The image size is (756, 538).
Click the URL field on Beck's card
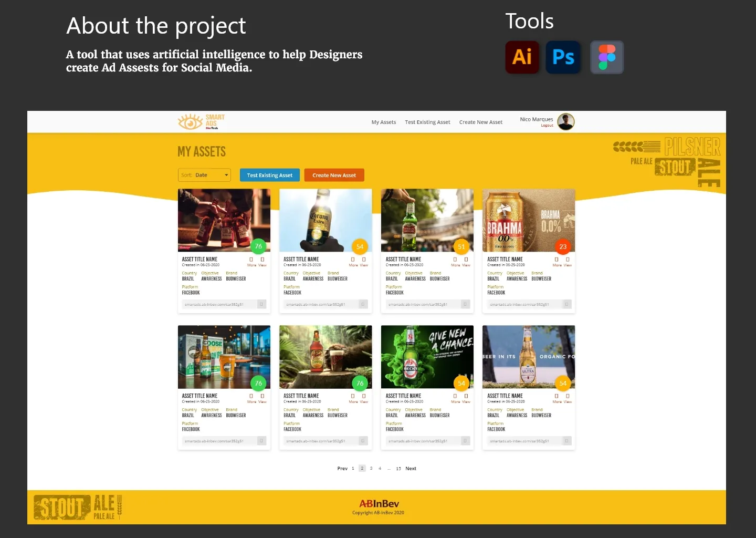428,441
